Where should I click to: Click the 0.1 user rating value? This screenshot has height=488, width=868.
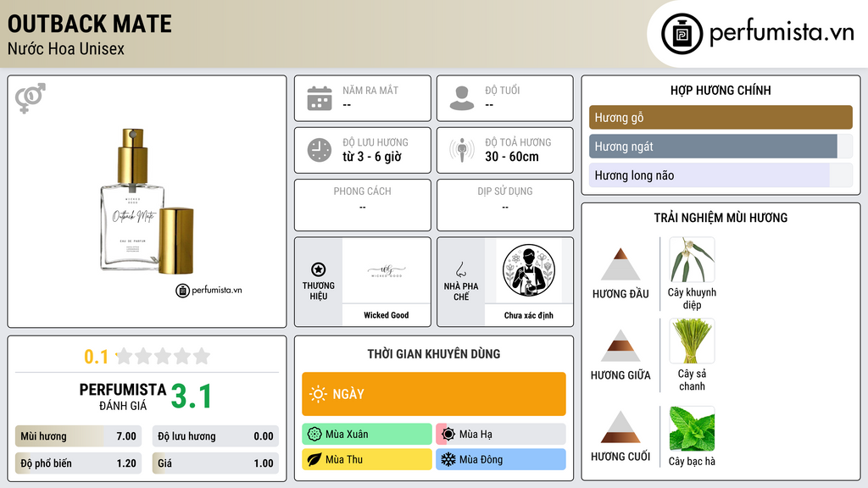click(97, 357)
